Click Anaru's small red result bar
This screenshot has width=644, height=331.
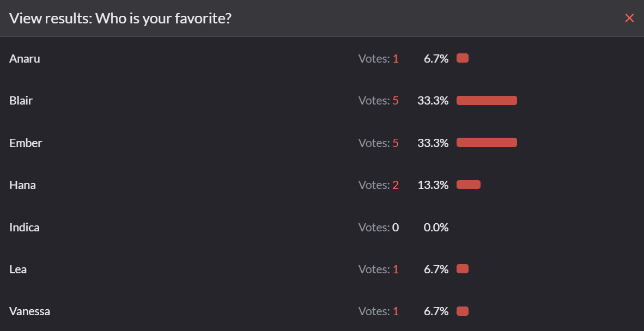coord(463,58)
